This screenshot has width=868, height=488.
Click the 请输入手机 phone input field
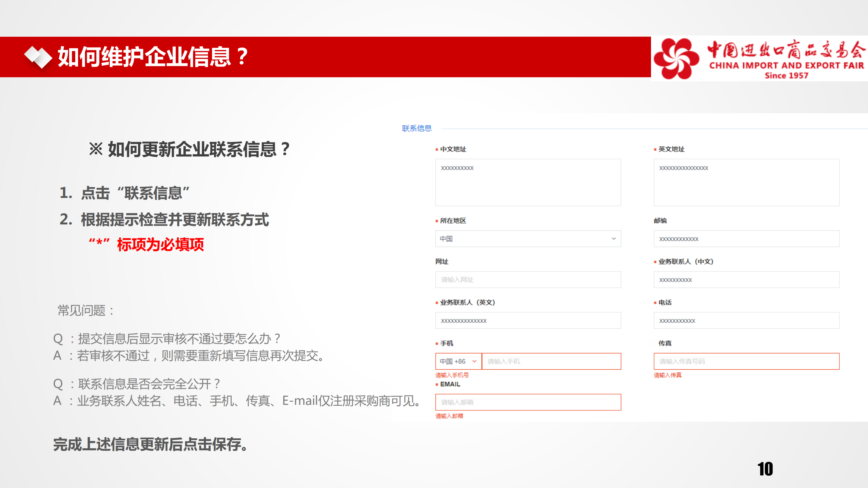coord(552,361)
